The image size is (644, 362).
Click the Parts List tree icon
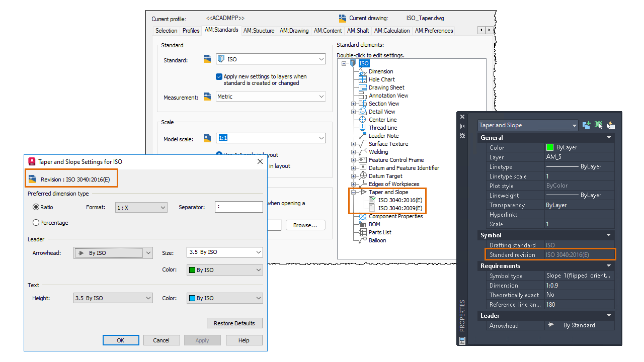coord(362,232)
